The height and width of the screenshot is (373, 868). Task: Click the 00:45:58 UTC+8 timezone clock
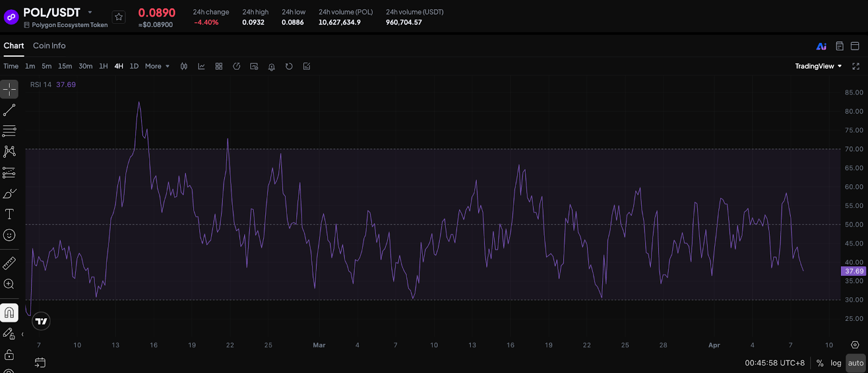click(775, 363)
